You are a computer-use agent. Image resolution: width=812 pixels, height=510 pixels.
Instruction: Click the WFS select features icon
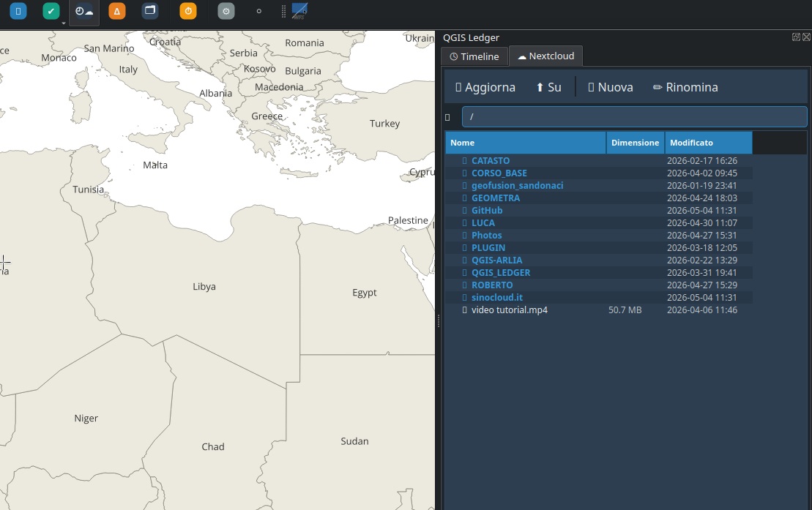299,11
